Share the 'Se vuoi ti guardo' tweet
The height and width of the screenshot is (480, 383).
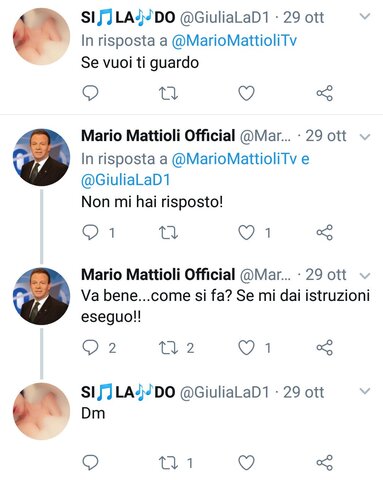coord(325,93)
